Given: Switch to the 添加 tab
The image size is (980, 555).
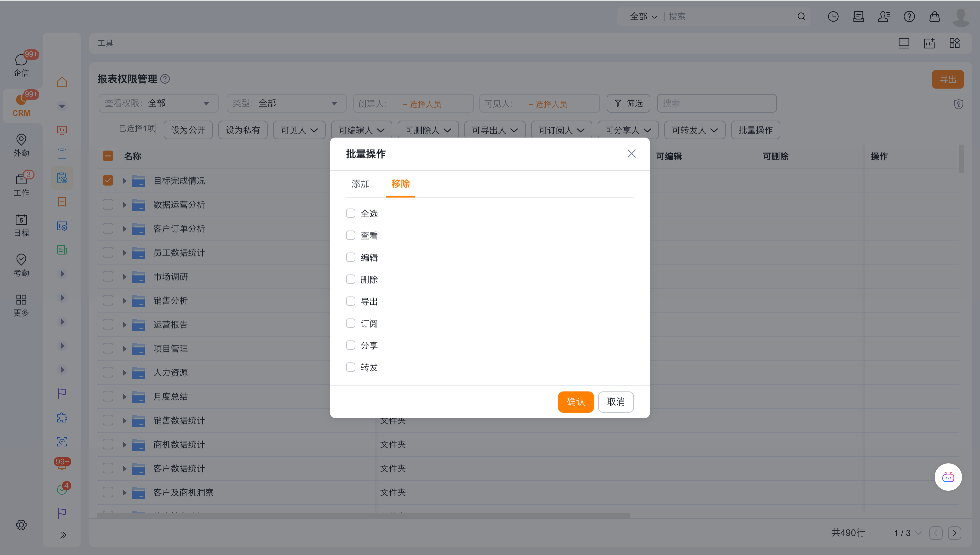Looking at the screenshot, I should (360, 184).
